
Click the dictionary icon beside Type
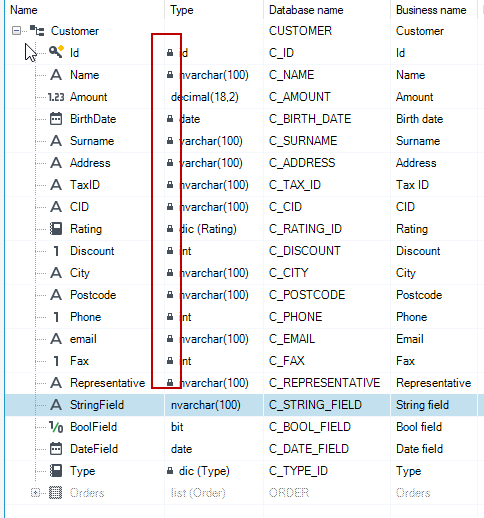coord(56,471)
